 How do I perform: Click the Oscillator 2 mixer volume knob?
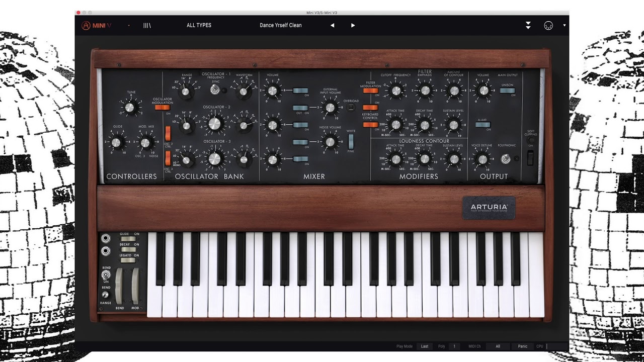tap(272, 125)
